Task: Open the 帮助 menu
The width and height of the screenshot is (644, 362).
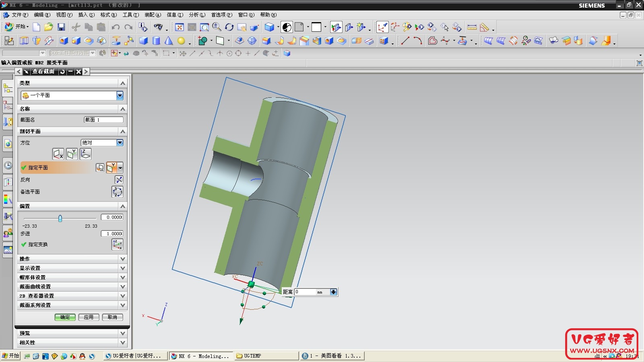Action: (x=268, y=15)
